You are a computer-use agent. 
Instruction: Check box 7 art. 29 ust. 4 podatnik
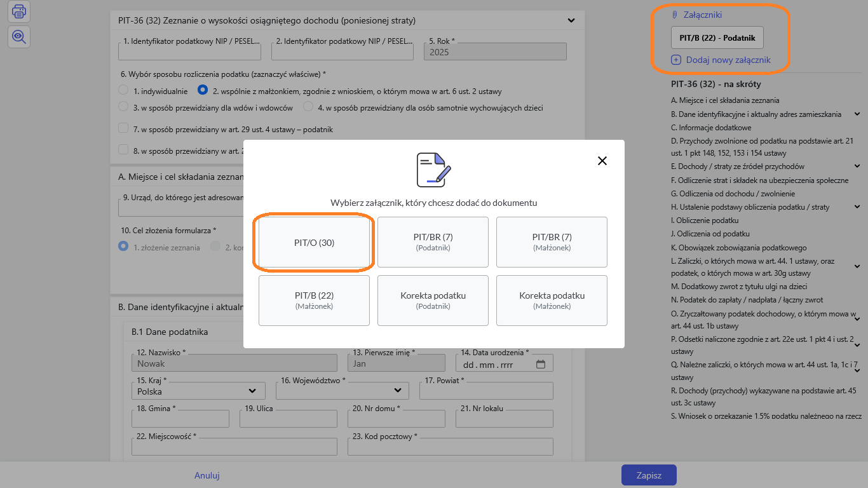coord(124,129)
